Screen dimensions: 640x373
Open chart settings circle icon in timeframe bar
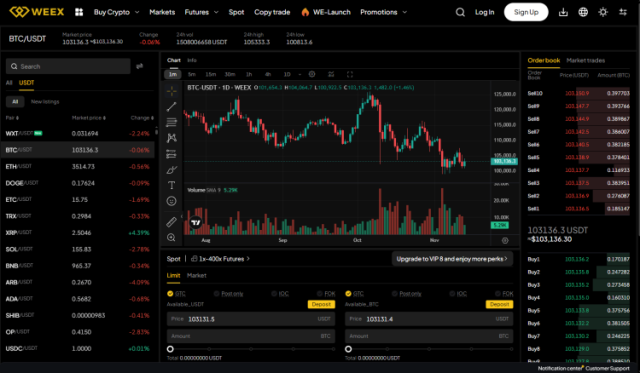pyautogui.click(x=312, y=74)
